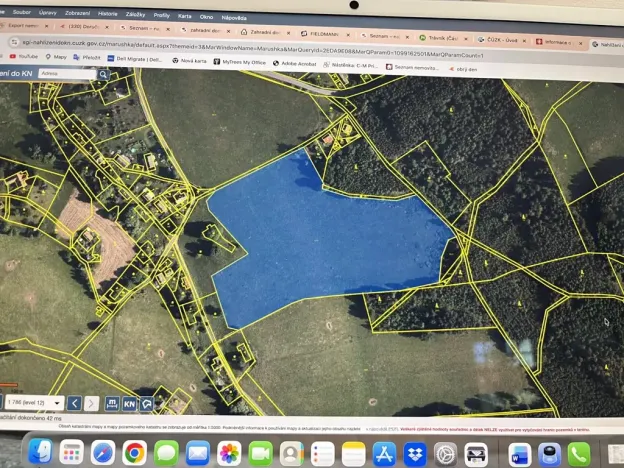Open the Záložky menu in menu bar
This screenshot has height=468, width=624.
click(135, 14)
